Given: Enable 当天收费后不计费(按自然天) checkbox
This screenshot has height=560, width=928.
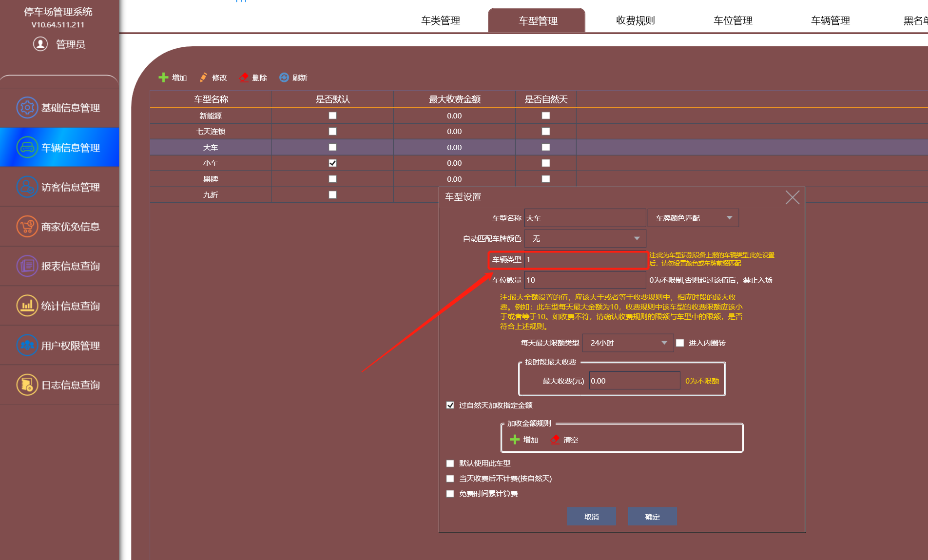Looking at the screenshot, I should pyautogui.click(x=450, y=479).
